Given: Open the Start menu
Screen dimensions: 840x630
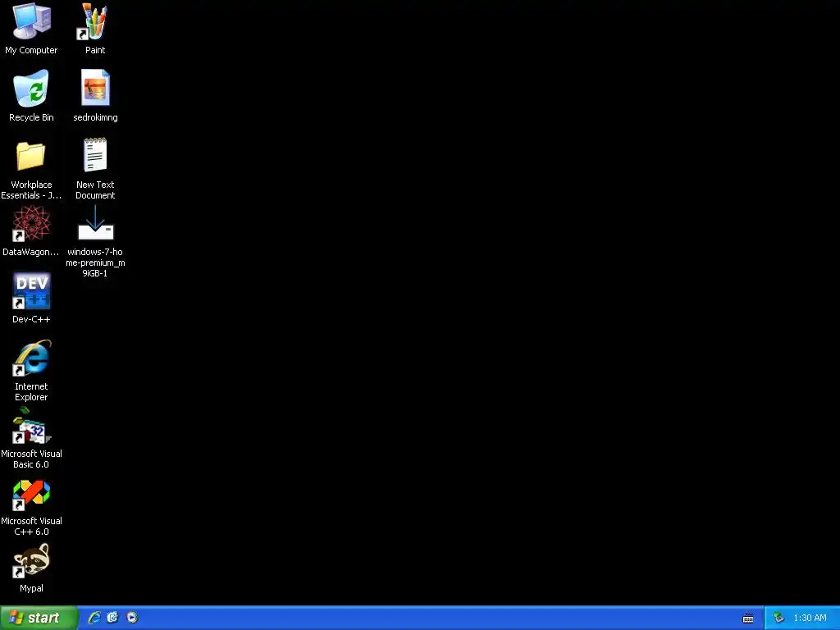Looking at the screenshot, I should [x=39, y=618].
